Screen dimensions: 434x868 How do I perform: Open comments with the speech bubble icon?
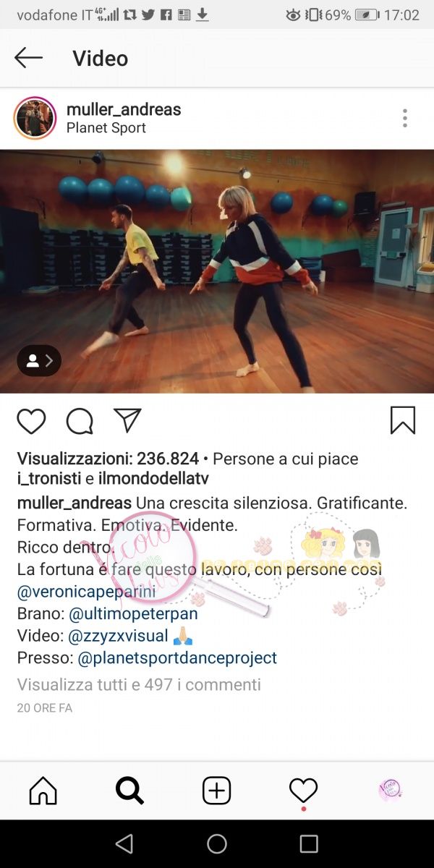pyautogui.click(x=80, y=421)
